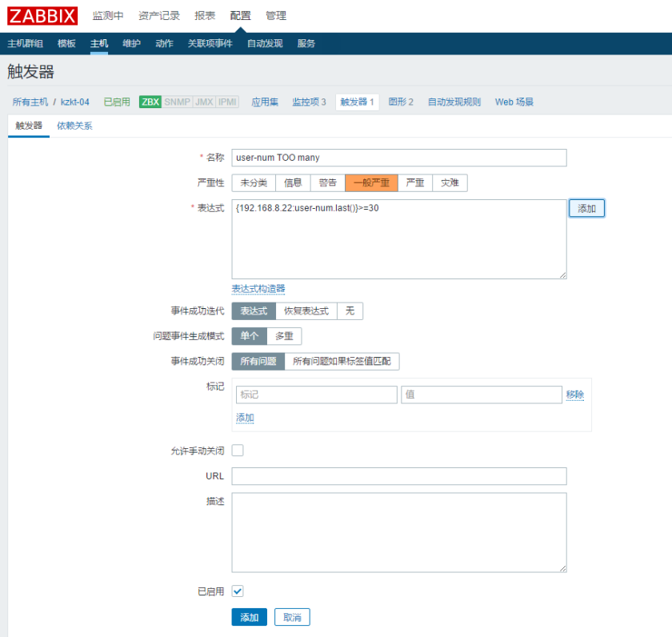Click the 取消 button
The width and height of the screenshot is (672, 637).
click(292, 617)
